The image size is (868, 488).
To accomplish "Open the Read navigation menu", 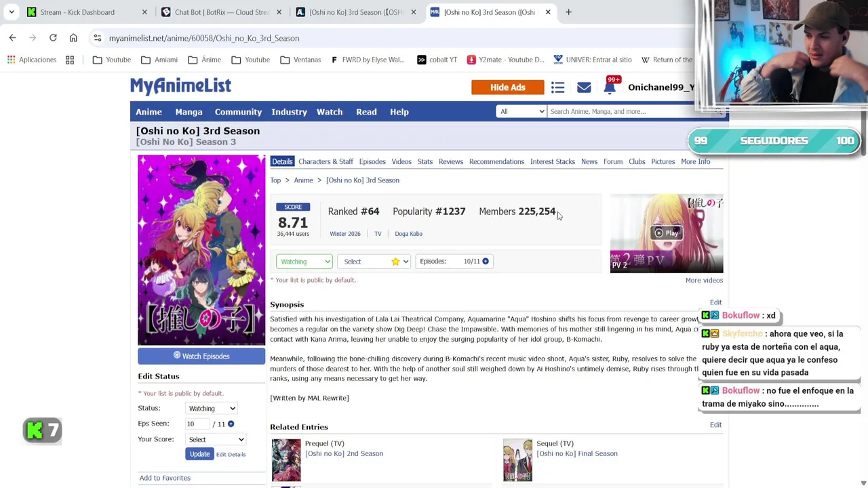I will click(x=366, y=112).
